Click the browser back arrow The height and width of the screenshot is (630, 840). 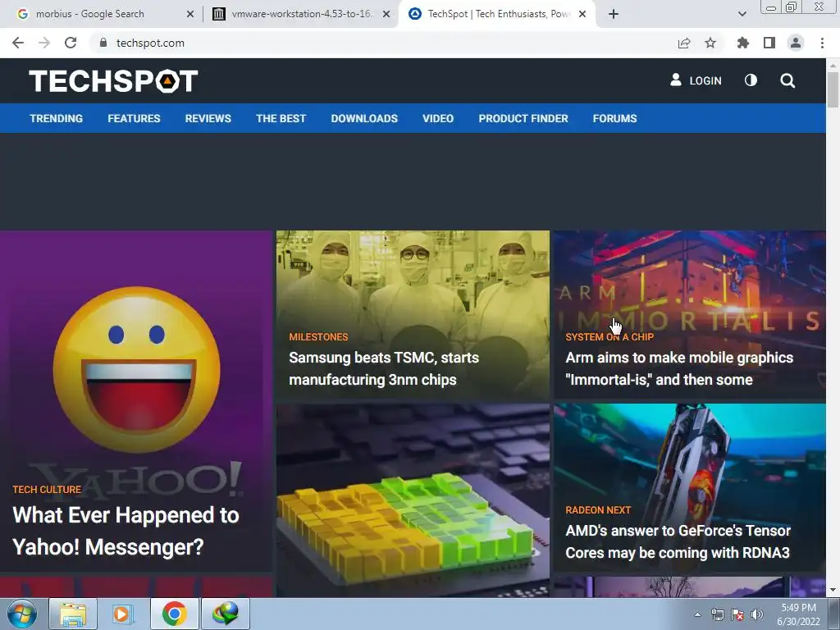pyautogui.click(x=18, y=43)
